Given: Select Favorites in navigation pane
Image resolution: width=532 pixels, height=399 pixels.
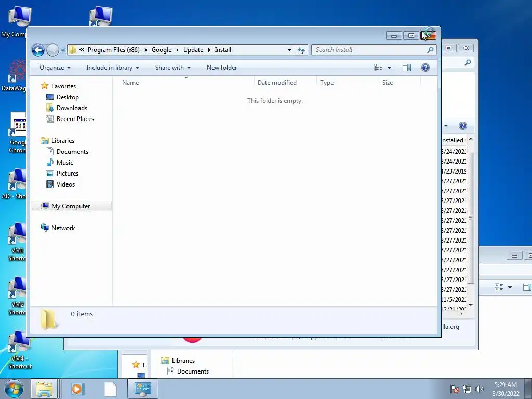Looking at the screenshot, I should pyautogui.click(x=63, y=86).
